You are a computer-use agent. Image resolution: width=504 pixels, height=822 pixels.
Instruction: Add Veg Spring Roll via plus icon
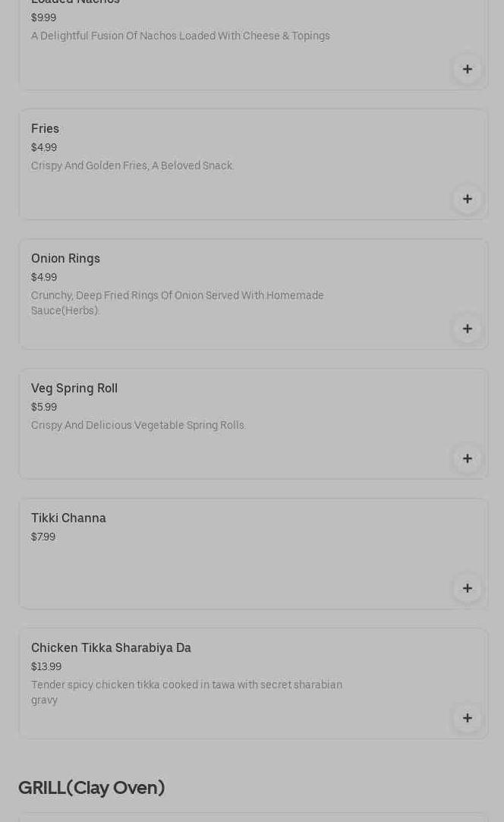[467, 458]
